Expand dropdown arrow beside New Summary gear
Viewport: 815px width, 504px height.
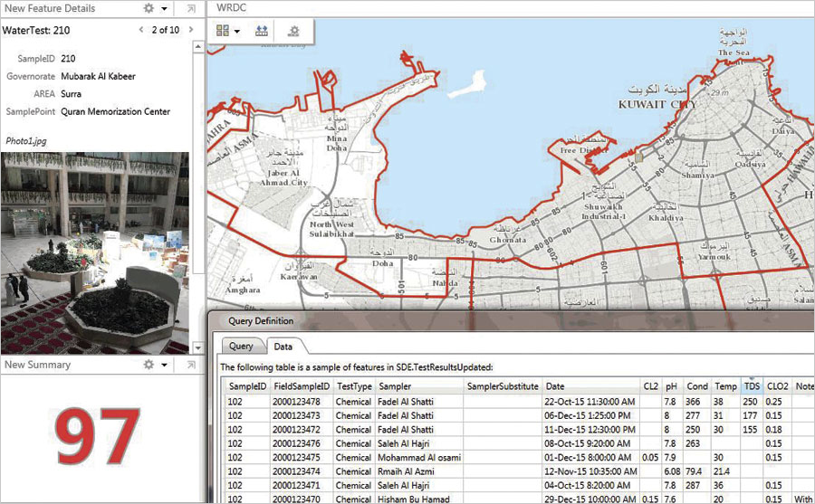164,366
